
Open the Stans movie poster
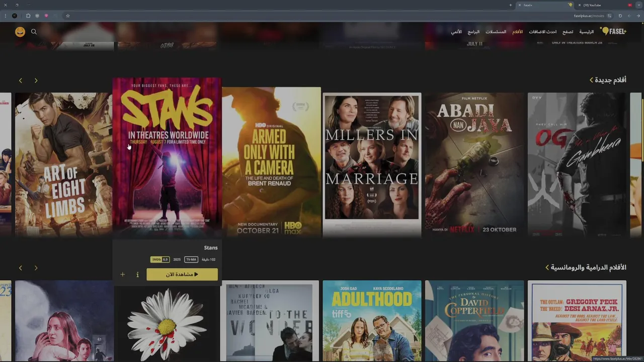tap(167, 157)
